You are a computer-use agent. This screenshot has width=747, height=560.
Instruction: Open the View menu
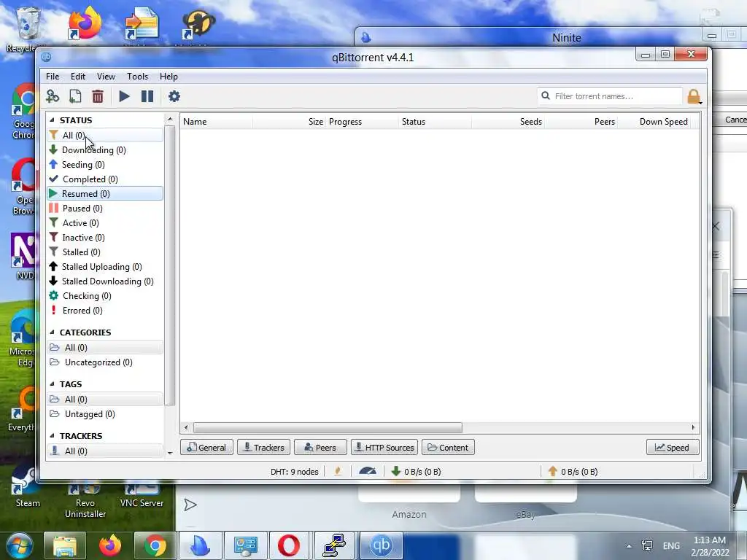click(x=106, y=76)
